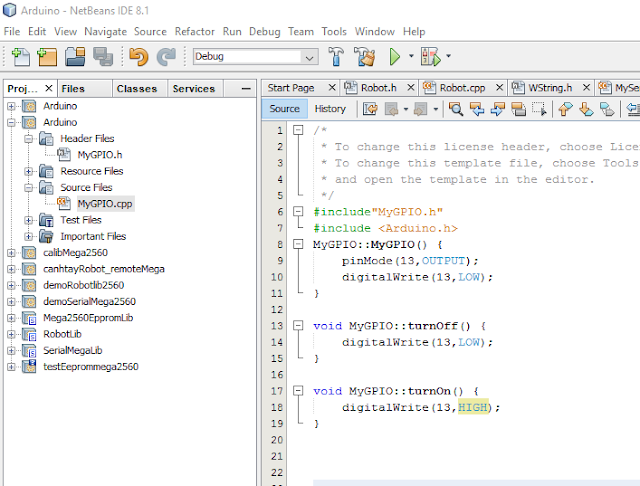Click the editor Forward navigation icon
640x486 pixels.
pyautogui.click(x=420, y=109)
